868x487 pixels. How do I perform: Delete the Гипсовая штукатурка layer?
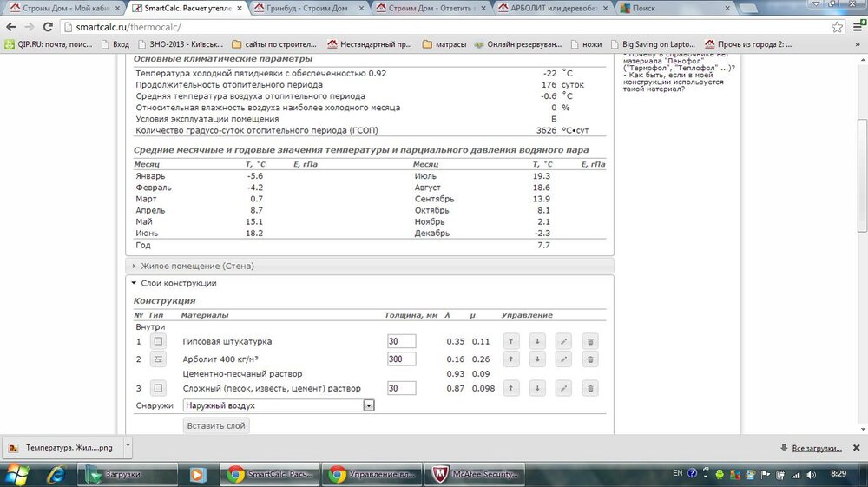click(x=590, y=341)
